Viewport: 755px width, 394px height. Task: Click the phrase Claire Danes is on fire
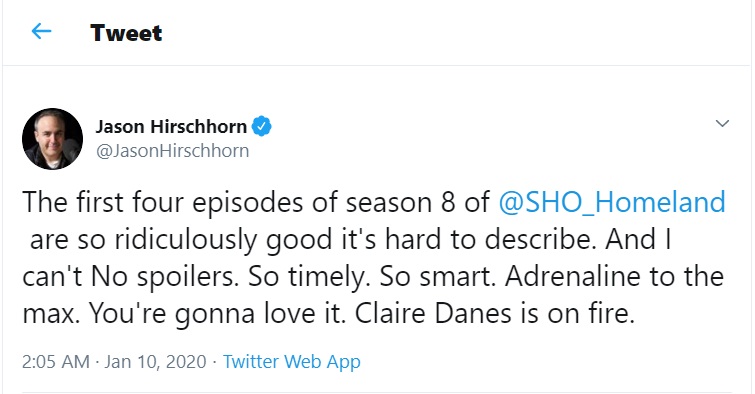tap(495, 314)
